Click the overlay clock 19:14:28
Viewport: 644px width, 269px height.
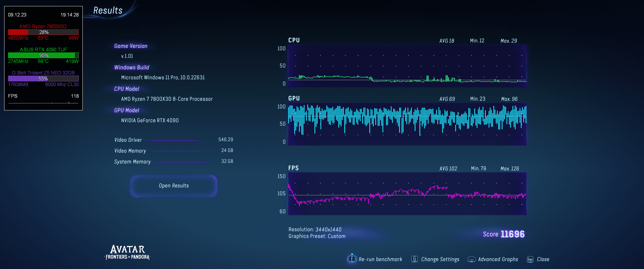pyautogui.click(x=69, y=15)
